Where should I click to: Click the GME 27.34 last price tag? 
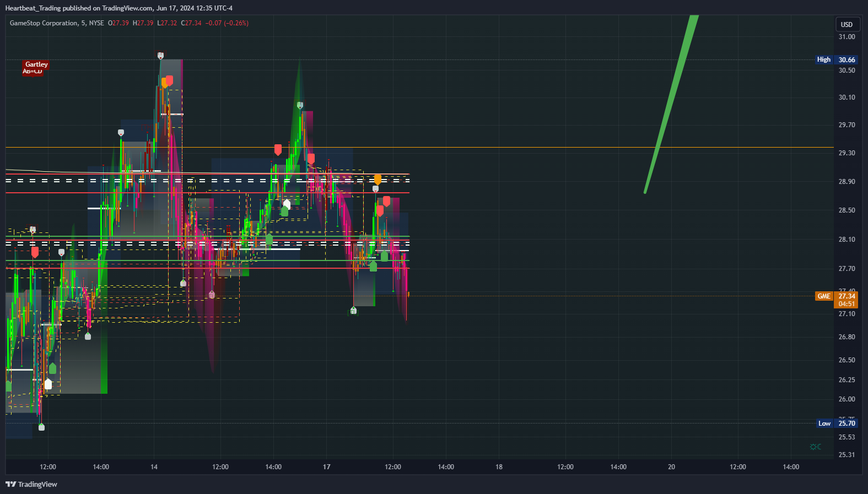(836, 296)
